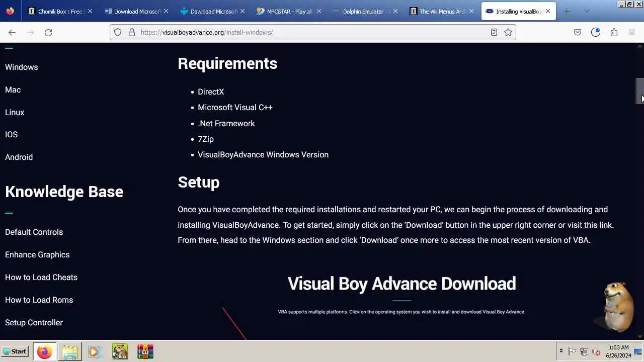The width and height of the screenshot is (644, 362).
Task: Open How to Load Roms article
Action: tap(39, 300)
